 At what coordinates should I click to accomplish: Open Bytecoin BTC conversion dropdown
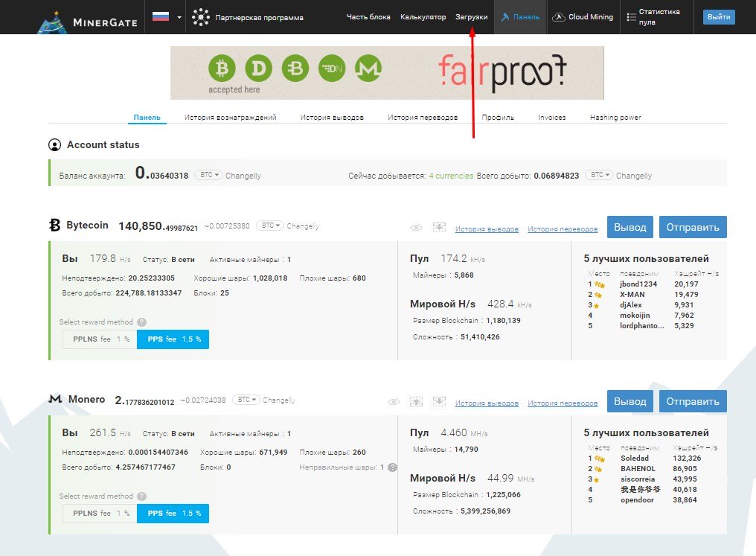coord(270,226)
